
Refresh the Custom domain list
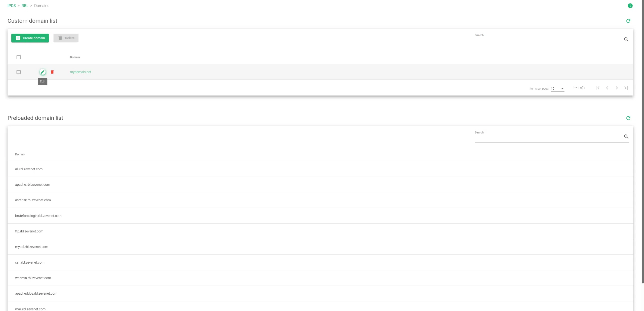[x=628, y=21]
